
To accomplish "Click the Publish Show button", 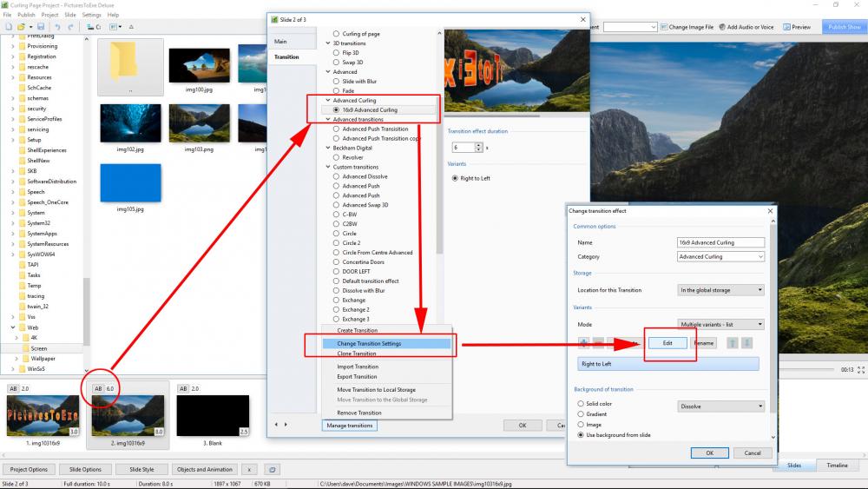I will [x=843, y=27].
